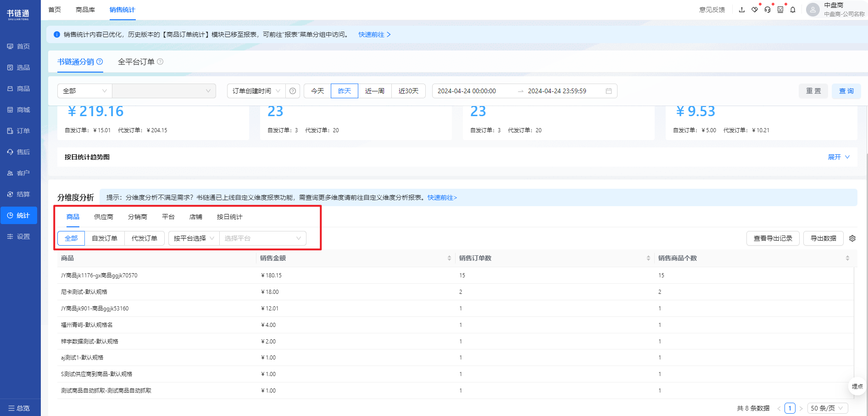Sort by 销售订单数 column arrows
The image size is (868, 416).
click(648, 258)
